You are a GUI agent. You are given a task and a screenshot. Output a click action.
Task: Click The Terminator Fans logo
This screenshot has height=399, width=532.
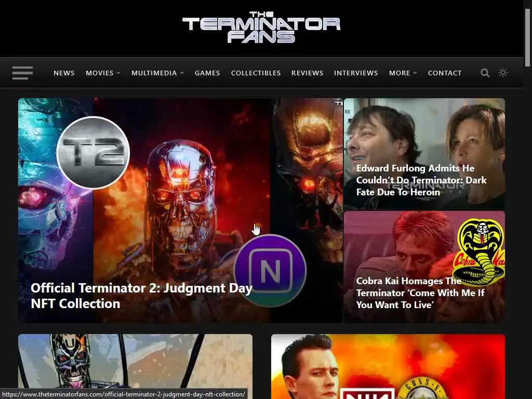point(261,27)
